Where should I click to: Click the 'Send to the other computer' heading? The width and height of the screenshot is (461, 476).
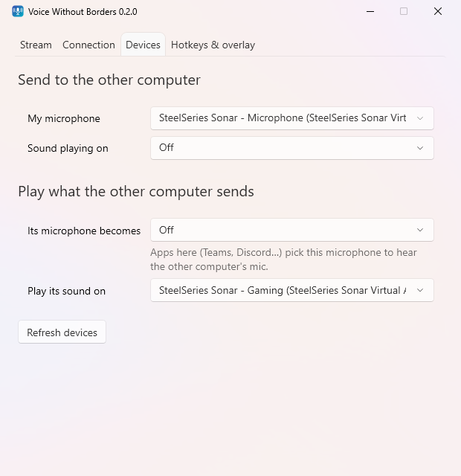coord(109,80)
